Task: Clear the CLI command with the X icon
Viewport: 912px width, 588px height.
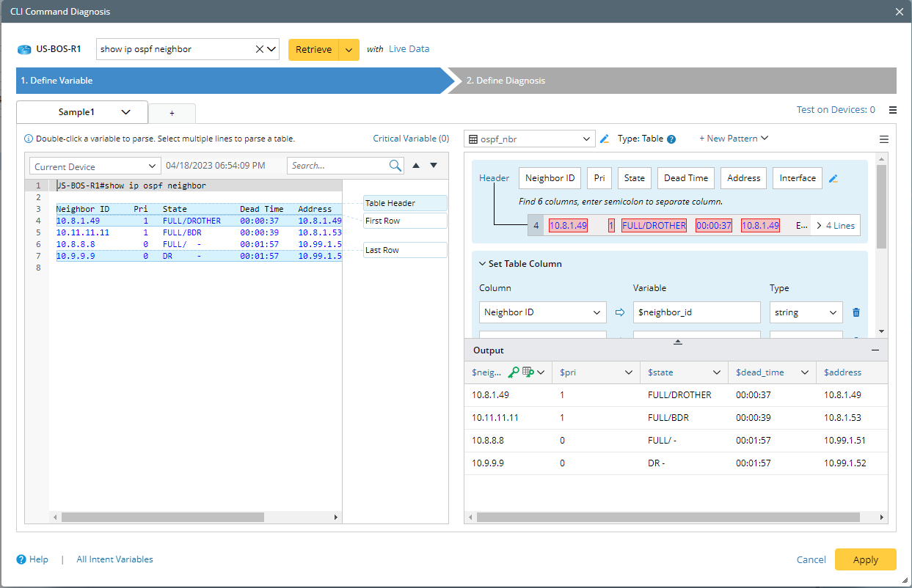Action: pyautogui.click(x=259, y=49)
